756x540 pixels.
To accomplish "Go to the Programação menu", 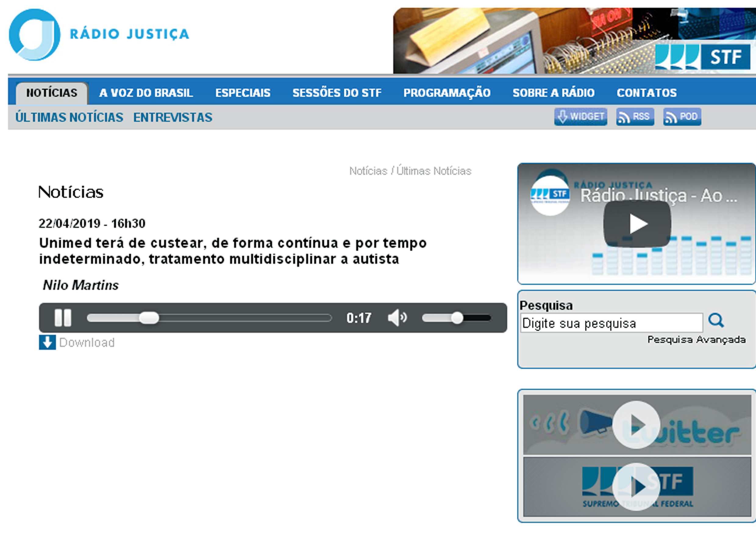I will (x=447, y=93).
